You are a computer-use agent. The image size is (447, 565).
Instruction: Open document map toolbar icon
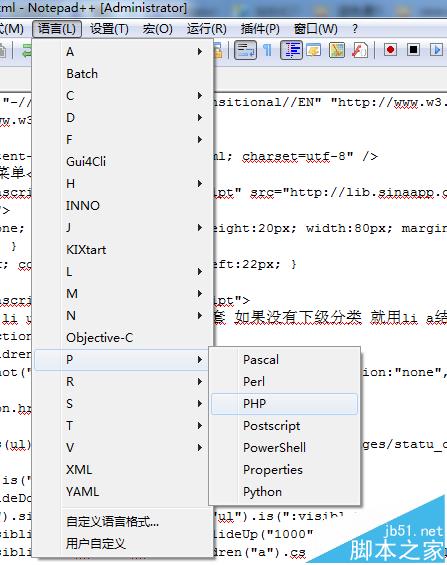coord(337,50)
